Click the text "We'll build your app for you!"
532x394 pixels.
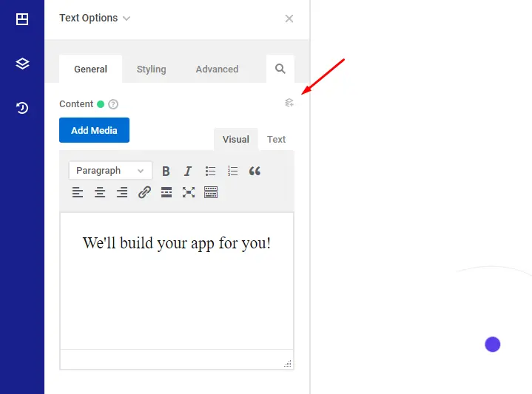(x=177, y=243)
